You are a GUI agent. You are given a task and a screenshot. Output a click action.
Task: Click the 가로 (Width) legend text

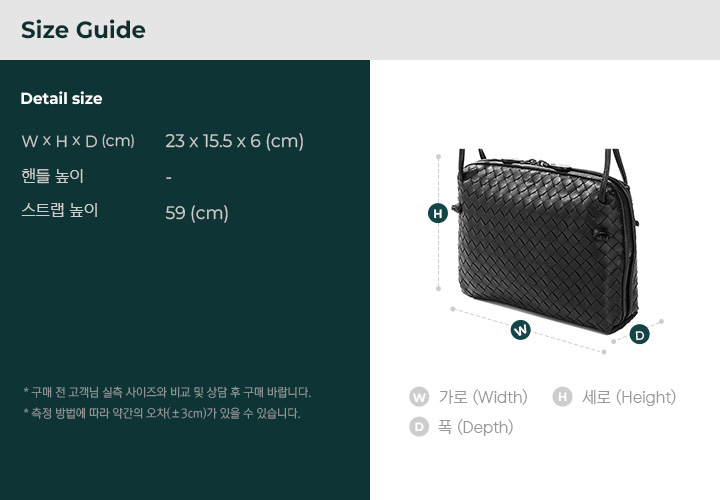pyautogui.click(x=483, y=397)
